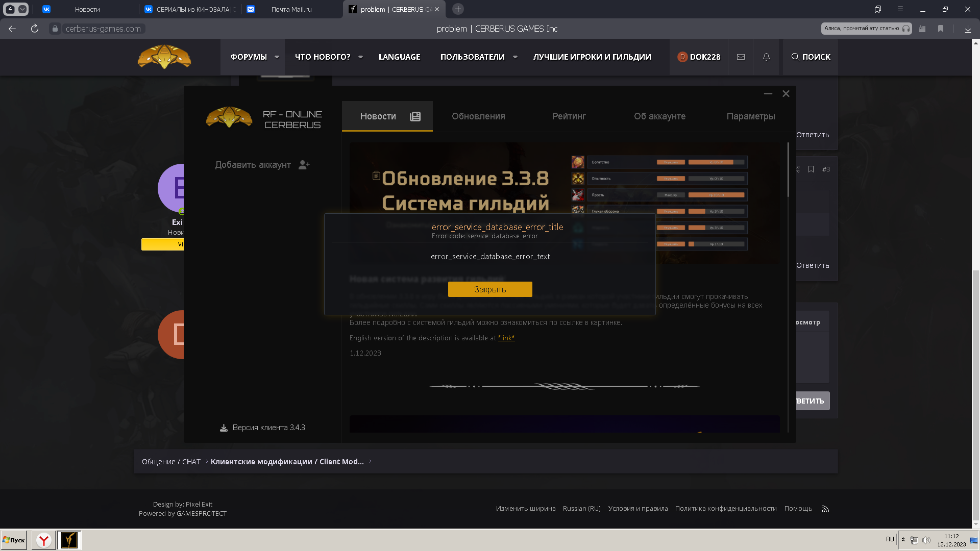This screenshot has width=980, height=551.
Task: Open site search ПОИСК
Action: [811, 57]
